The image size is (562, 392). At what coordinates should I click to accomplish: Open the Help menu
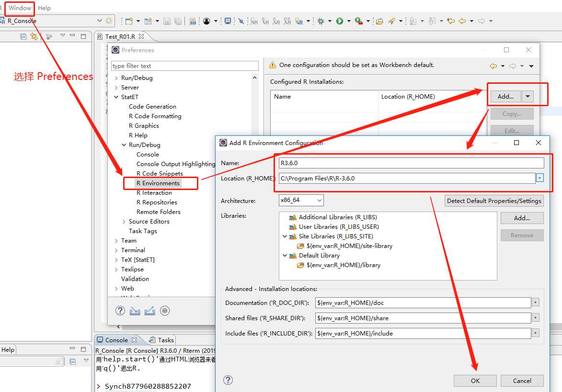pyautogui.click(x=44, y=8)
